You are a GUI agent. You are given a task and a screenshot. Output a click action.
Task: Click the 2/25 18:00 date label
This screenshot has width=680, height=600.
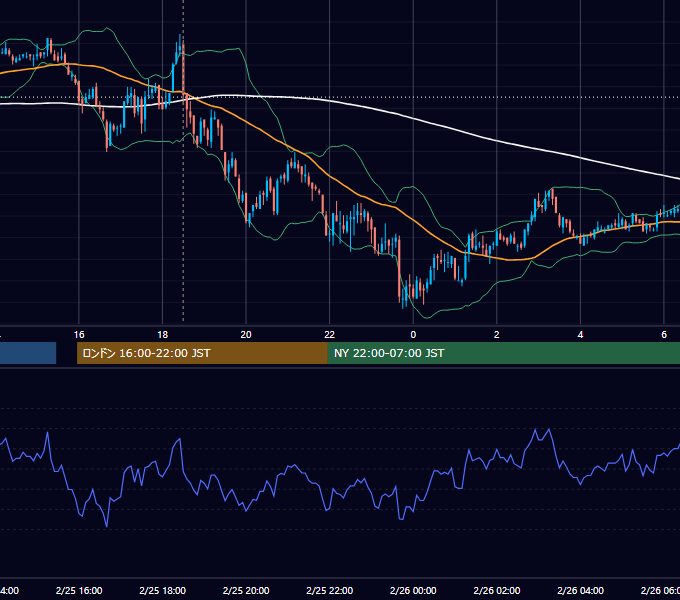(x=163, y=590)
